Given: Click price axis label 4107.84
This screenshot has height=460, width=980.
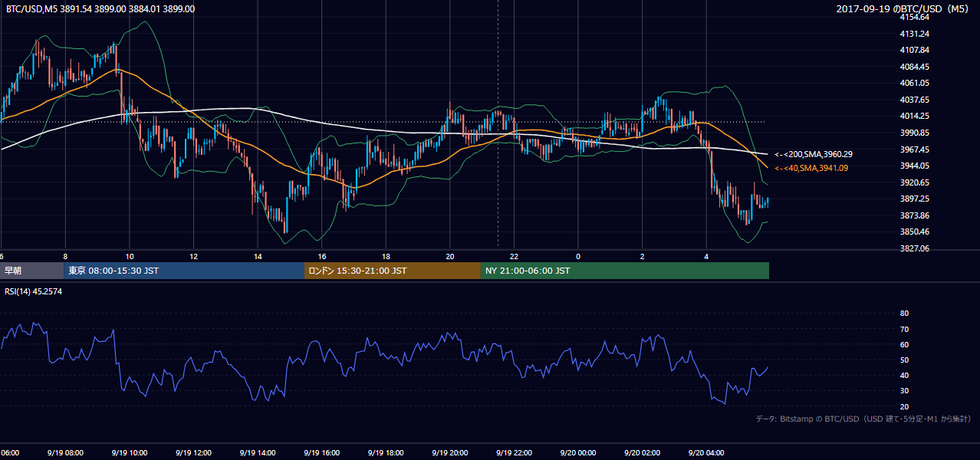Looking at the screenshot, I should pyautogui.click(x=915, y=50).
